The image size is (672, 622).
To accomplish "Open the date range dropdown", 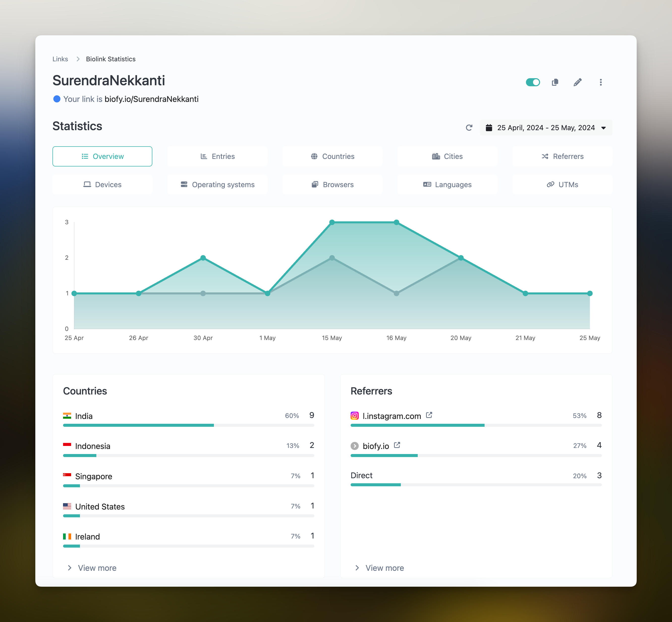I will pos(546,128).
